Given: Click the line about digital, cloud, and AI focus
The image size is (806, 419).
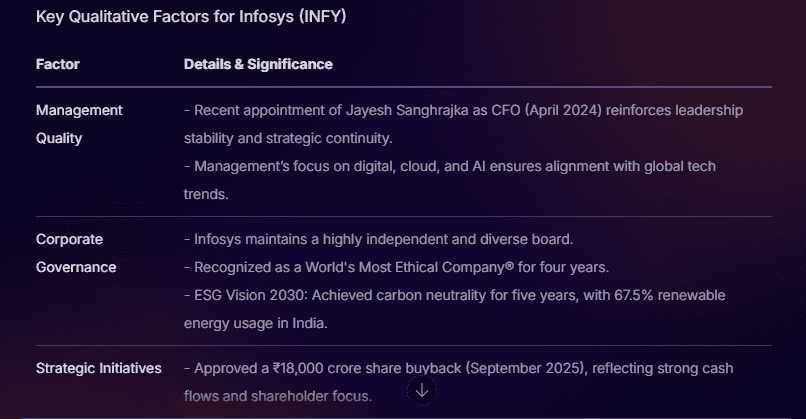Looking at the screenshot, I should click(x=450, y=180).
